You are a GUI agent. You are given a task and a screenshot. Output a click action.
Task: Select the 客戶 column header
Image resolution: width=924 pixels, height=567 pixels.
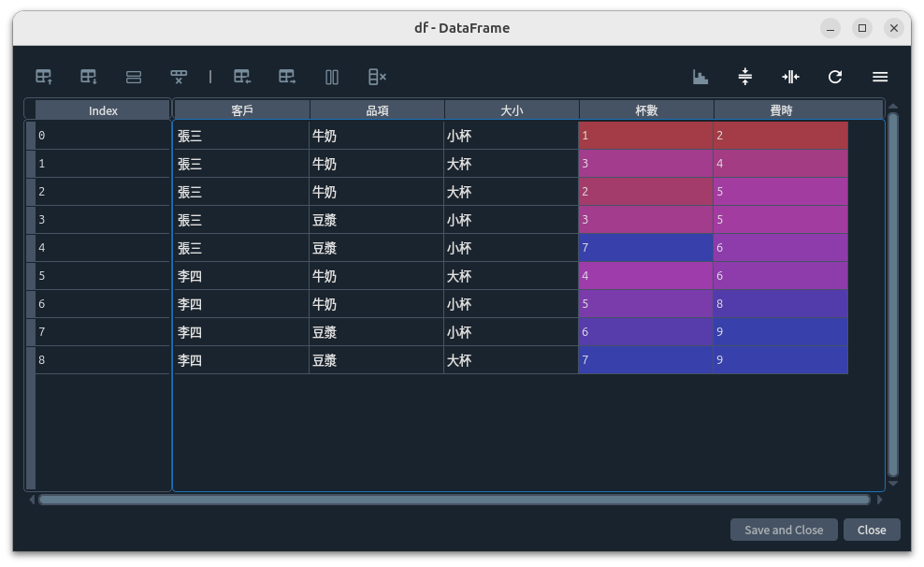pyautogui.click(x=242, y=110)
